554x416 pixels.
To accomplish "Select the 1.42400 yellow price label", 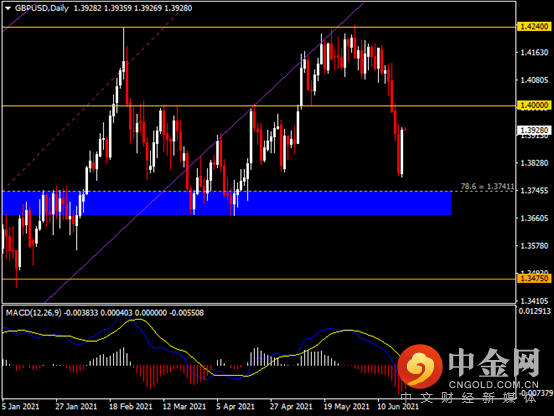I will click(534, 27).
